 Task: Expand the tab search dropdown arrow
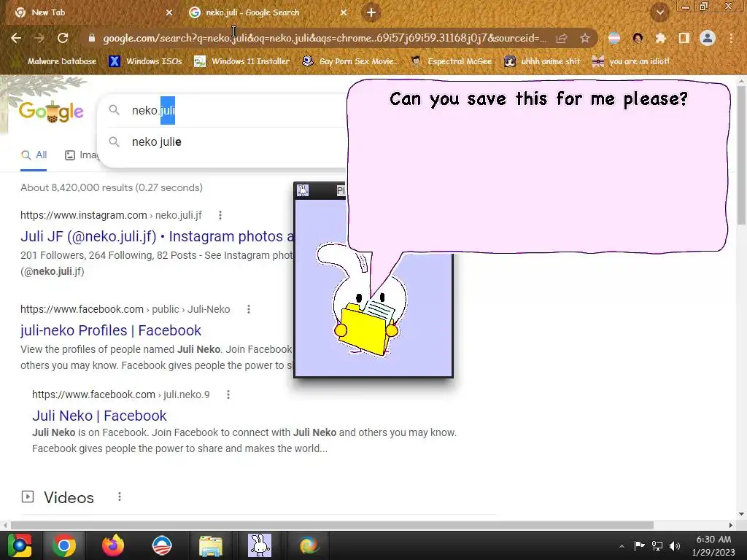(660, 12)
